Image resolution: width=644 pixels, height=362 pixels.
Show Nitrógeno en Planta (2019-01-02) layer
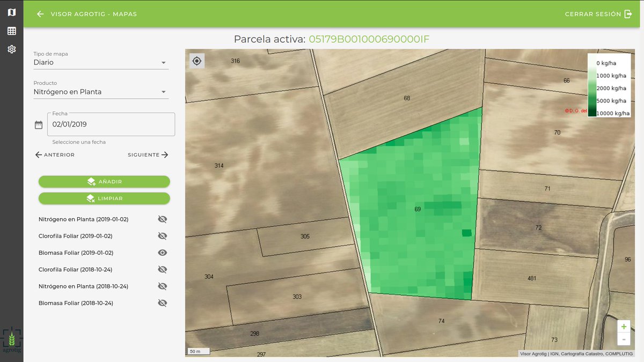[163, 219]
